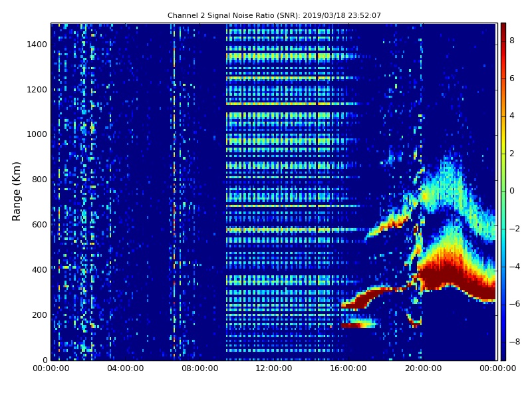The height and width of the screenshot is (399, 532).
Task: Click the colorbar tick label −4
Action: pyautogui.click(x=514, y=267)
